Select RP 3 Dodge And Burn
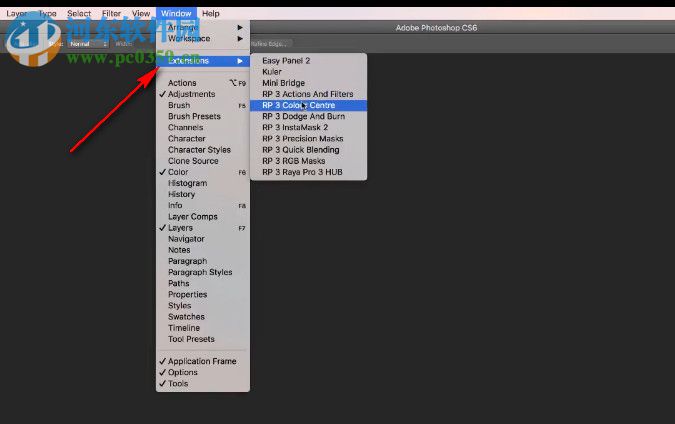 pyautogui.click(x=309, y=117)
